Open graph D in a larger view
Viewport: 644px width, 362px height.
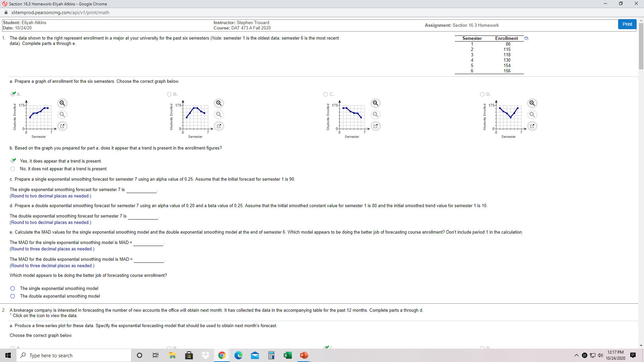(x=532, y=126)
